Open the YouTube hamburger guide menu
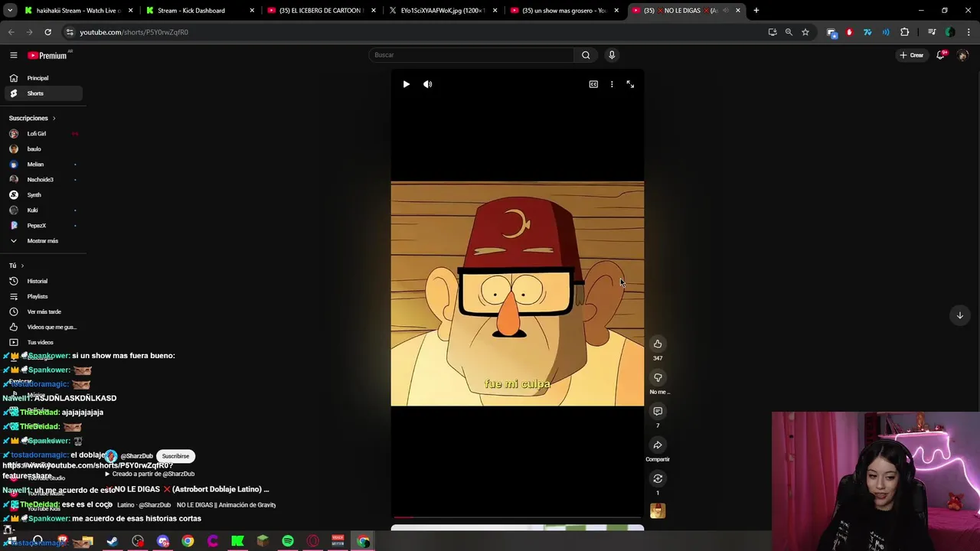The image size is (980, 551). tap(13, 55)
